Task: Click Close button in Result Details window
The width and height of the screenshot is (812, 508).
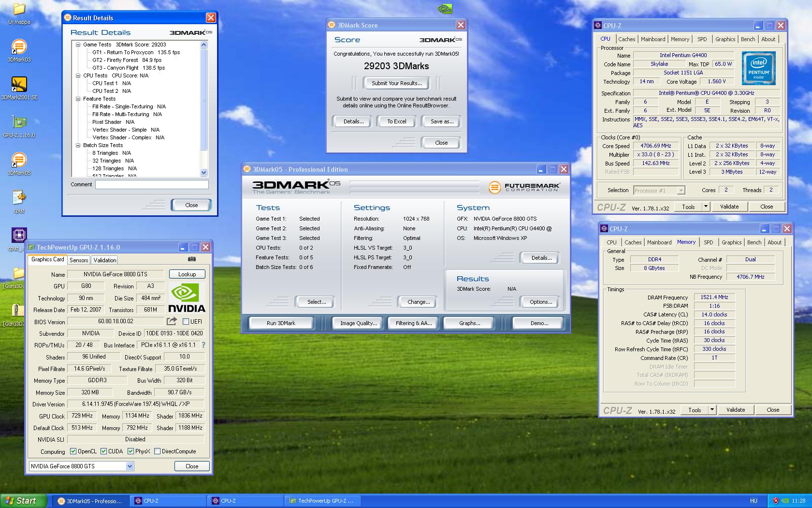Action: [x=191, y=205]
